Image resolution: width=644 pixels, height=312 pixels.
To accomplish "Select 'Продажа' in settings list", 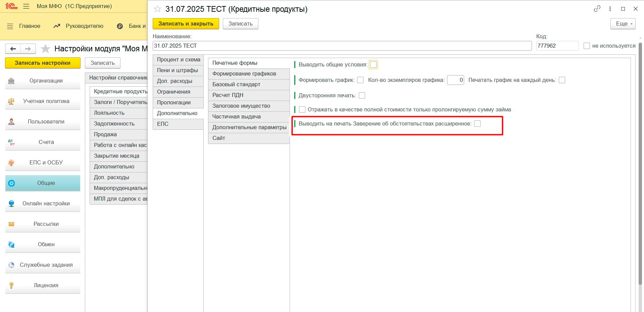I will pyautogui.click(x=119, y=135).
